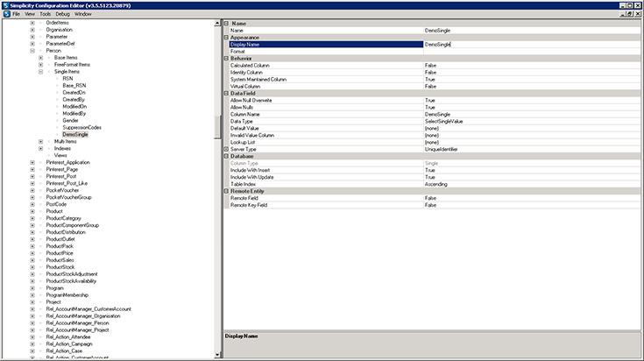Expand the FreeFormat Items node
Image resolution: width=644 pixels, height=361 pixels.
click(40, 65)
